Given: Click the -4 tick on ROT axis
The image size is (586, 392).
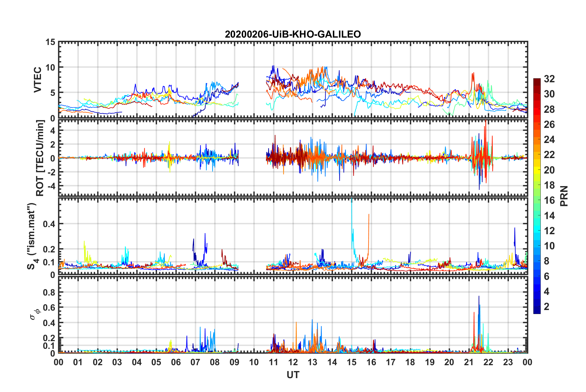Looking at the screenshot, I should [51, 186].
